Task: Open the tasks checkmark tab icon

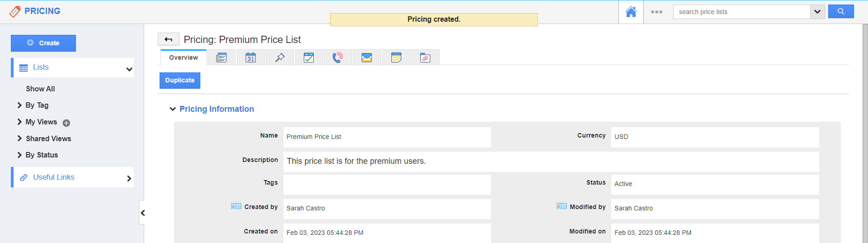Action: [x=309, y=58]
